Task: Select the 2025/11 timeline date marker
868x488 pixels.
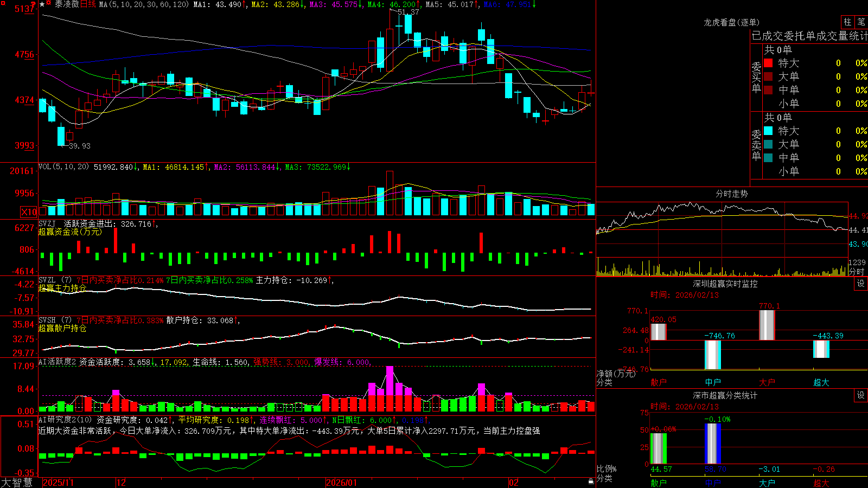Action: click(58, 483)
